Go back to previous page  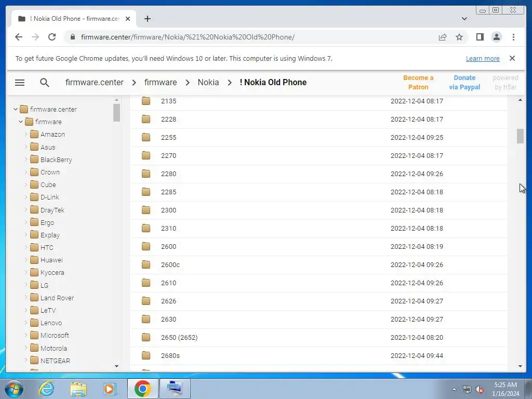[19, 37]
